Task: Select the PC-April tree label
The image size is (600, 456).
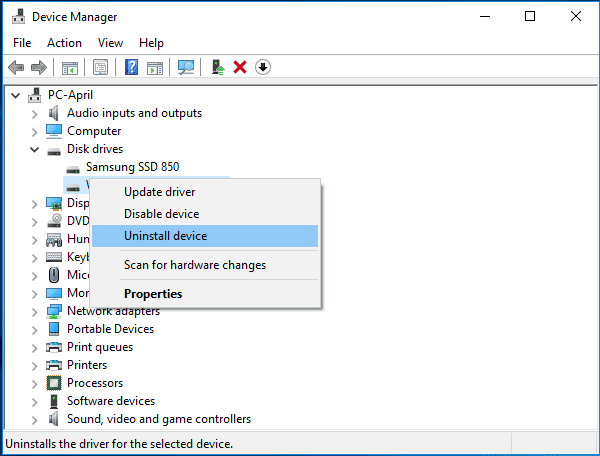Action: pyautogui.click(x=70, y=95)
